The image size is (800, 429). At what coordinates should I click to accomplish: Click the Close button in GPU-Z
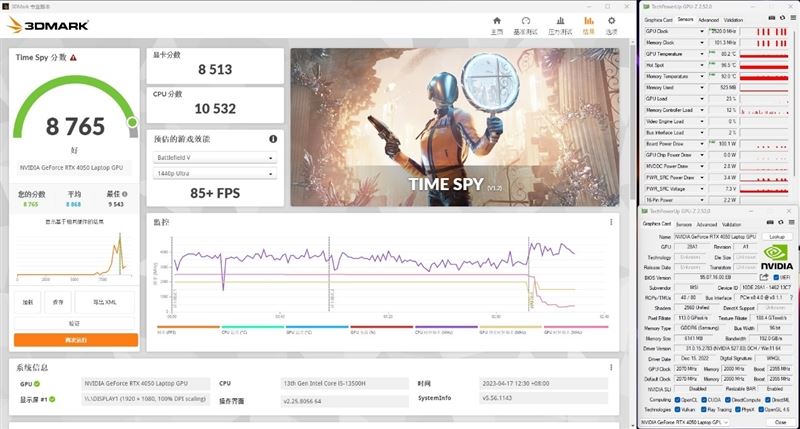pyautogui.click(x=780, y=422)
